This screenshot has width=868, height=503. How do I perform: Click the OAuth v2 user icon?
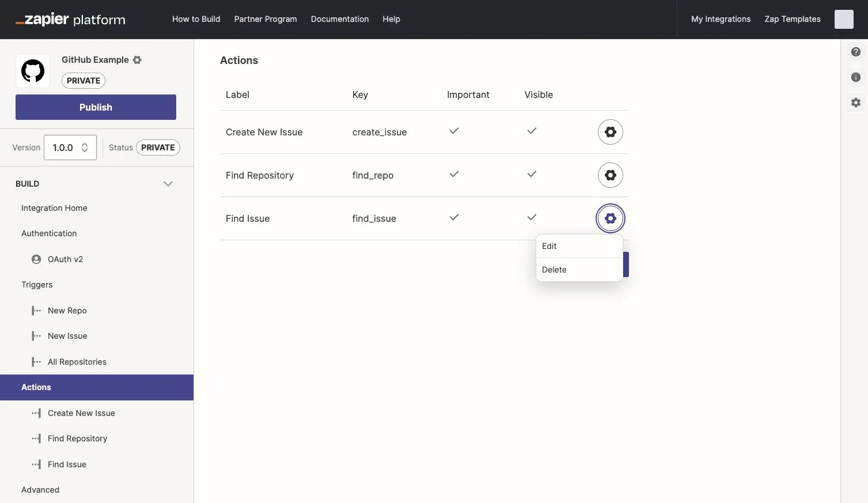(x=36, y=259)
